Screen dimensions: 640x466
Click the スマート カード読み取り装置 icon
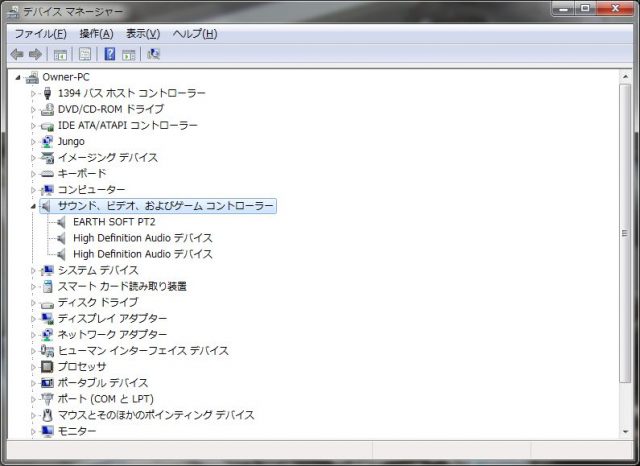(47, 286)
